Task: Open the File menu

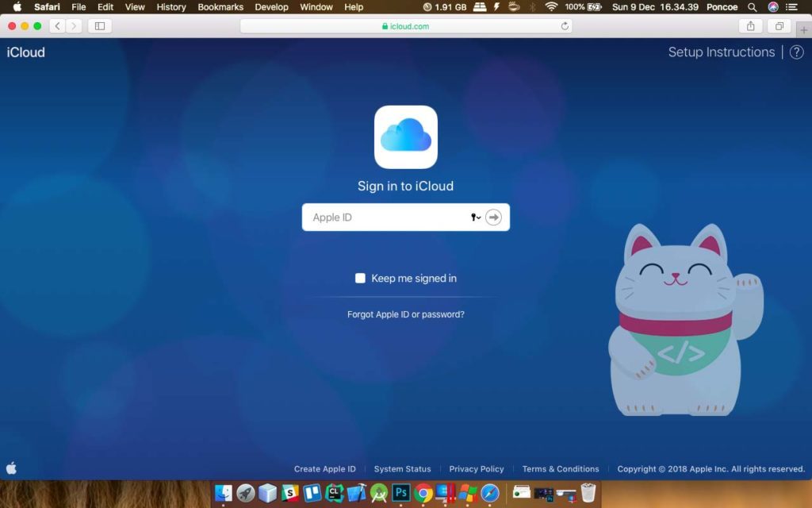Action: click(79, 7)
